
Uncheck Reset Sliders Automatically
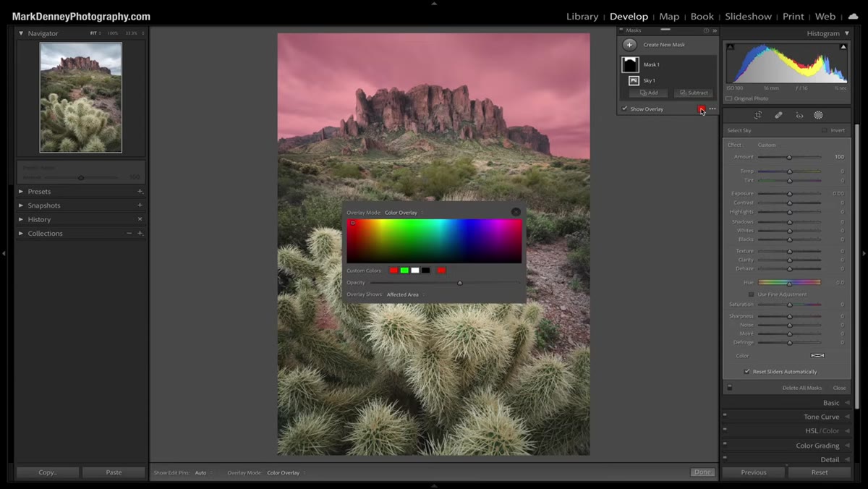point(746,372)
